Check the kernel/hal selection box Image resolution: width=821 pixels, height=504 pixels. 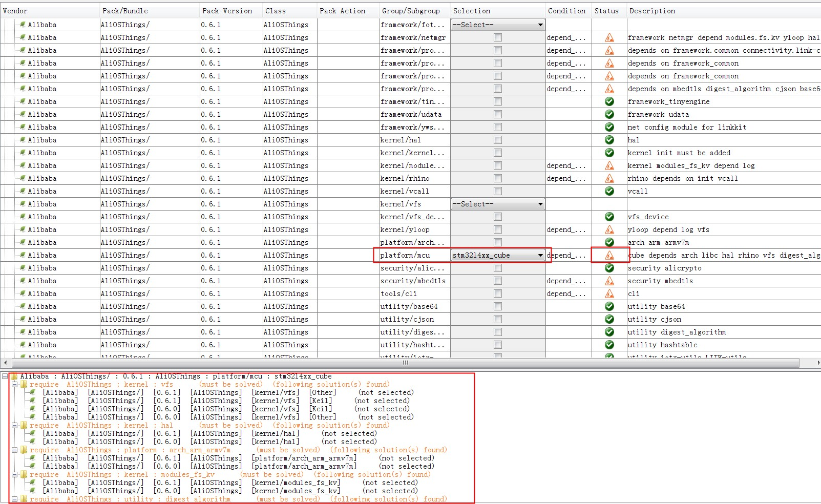pyautogui.click(x=498, y=140)
